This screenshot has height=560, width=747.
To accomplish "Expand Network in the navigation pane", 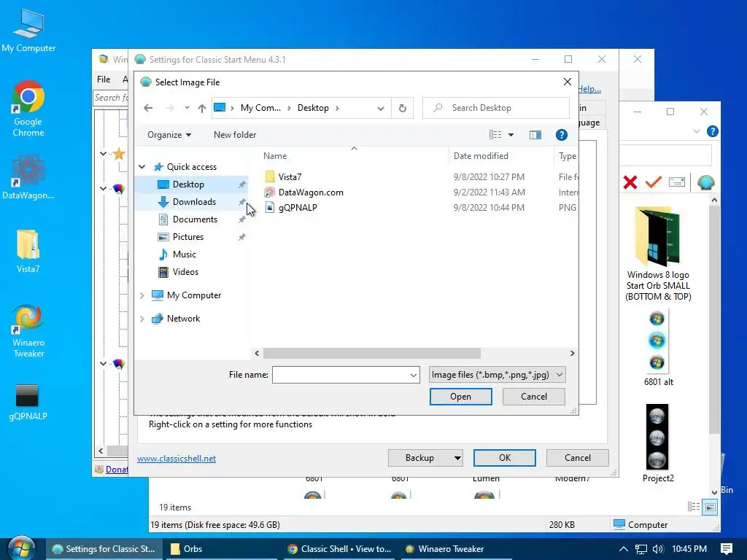I will coord(142,319).
